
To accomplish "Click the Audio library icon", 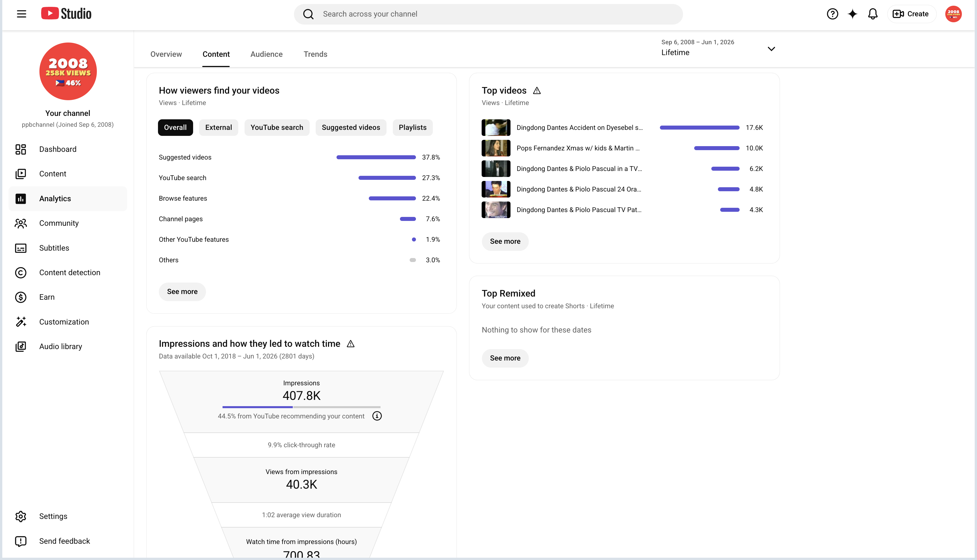I will click(21, 347).
